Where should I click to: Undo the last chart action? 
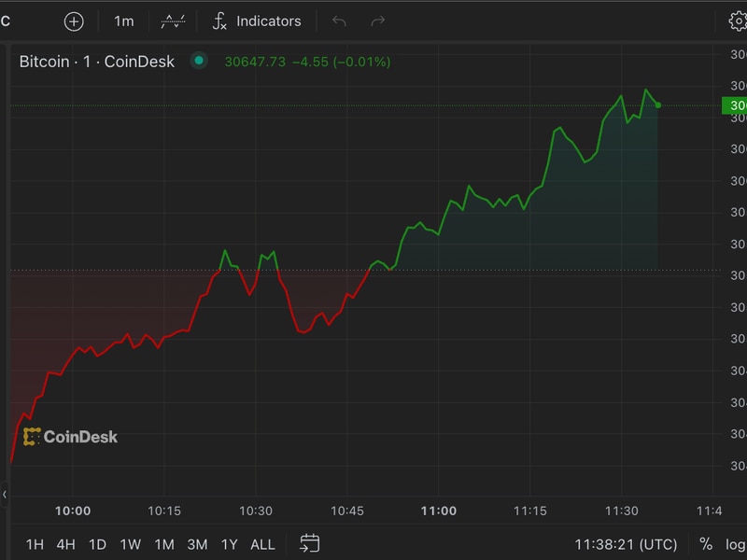[x=339, y=21]
